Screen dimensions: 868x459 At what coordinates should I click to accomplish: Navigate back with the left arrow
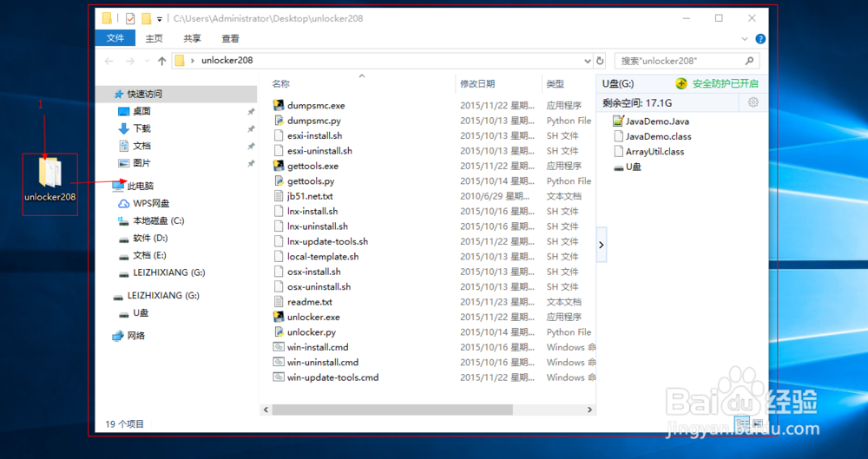pos(109,61)
